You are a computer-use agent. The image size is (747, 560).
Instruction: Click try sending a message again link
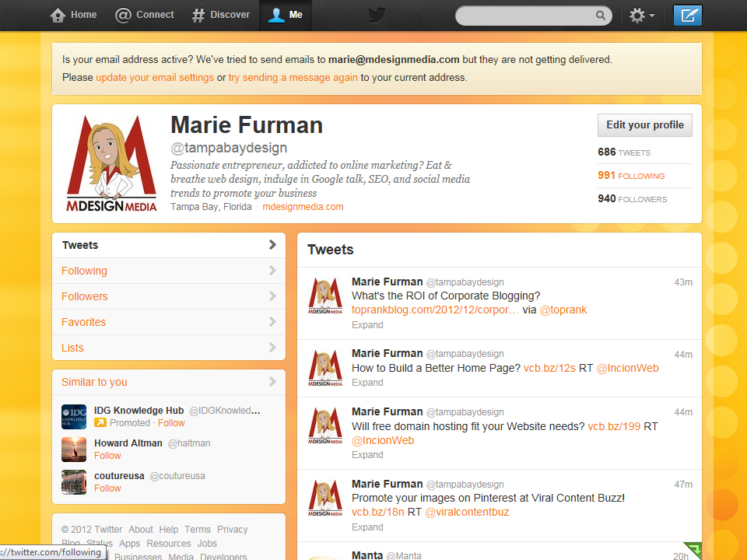click(x=293, y=78)
